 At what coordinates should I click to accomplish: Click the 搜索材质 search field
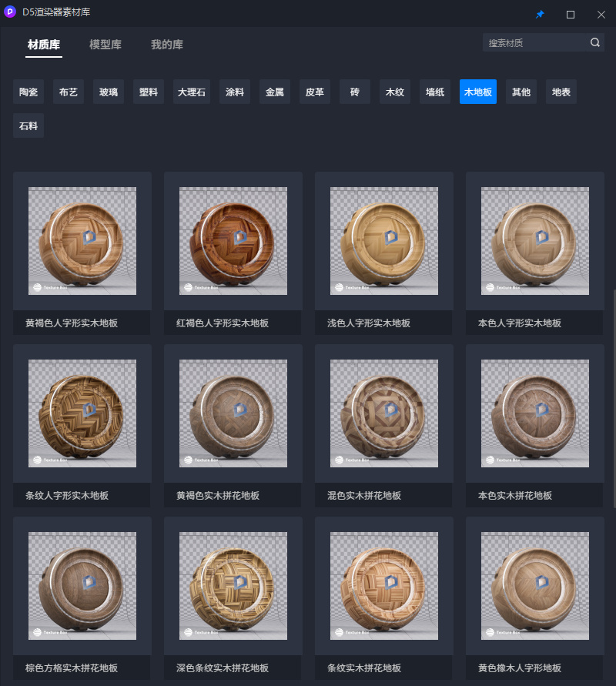click(x=535, y=43)
